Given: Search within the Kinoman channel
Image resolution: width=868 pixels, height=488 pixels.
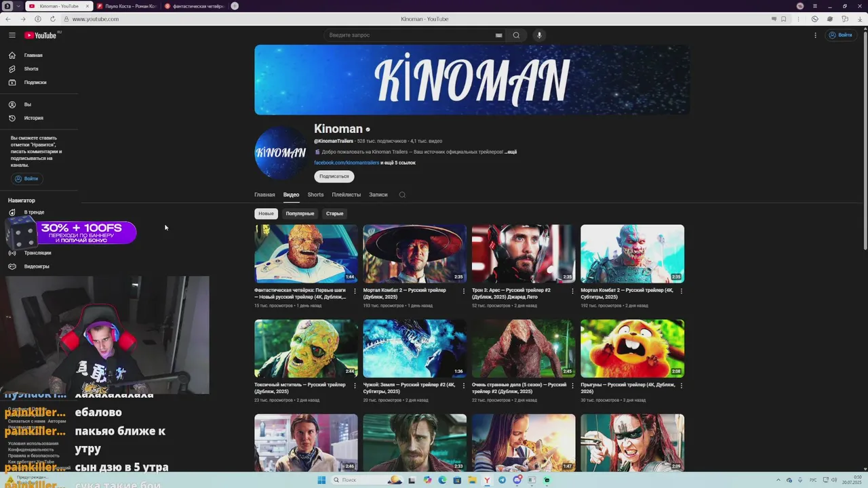Looking at the screenshot, I should pos(402,195).
